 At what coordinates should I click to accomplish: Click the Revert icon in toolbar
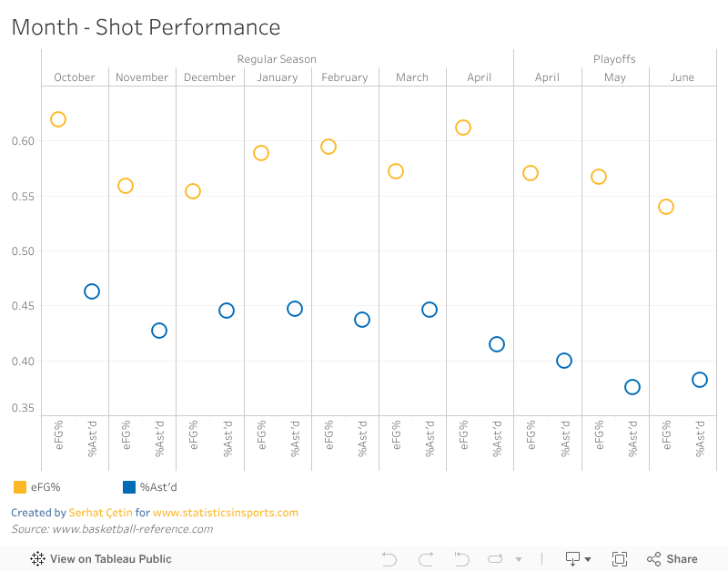click(461, 559)
